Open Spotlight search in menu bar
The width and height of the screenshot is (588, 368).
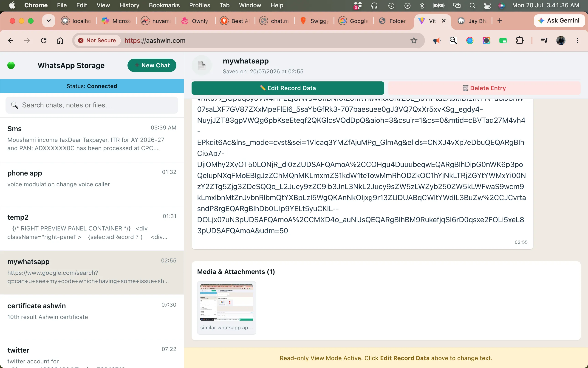[472, 5]
